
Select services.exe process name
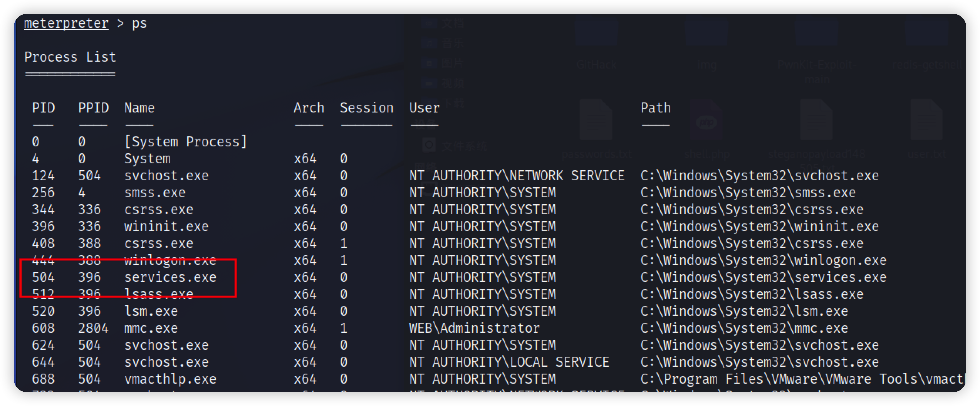point(170,277)
